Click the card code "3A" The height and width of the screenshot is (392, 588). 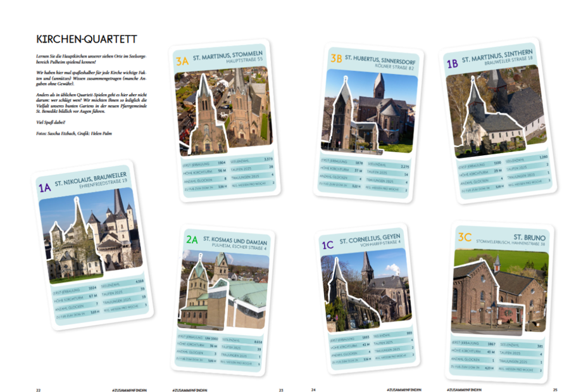pyautogui.click(x=182, y=61)
